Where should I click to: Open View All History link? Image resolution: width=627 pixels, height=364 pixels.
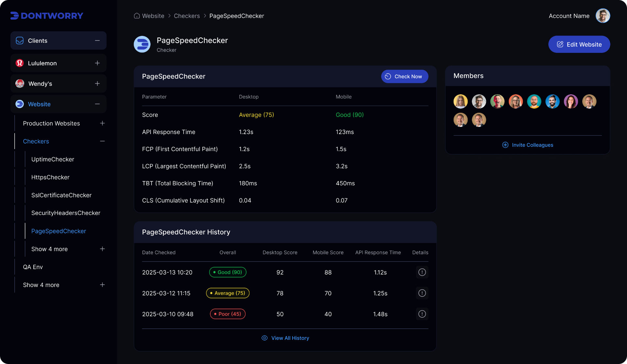[285, 338]
